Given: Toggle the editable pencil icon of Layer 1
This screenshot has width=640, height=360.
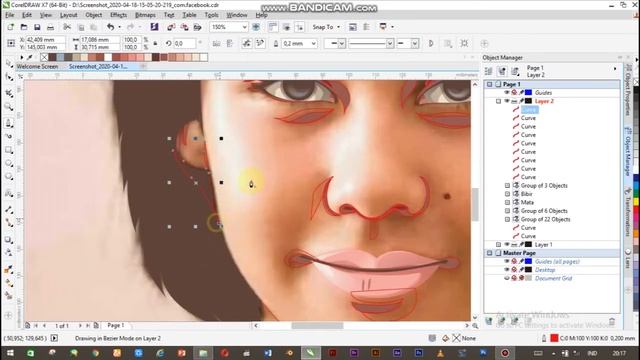Looking at the screenshot, I should click(x=521, y=244).
